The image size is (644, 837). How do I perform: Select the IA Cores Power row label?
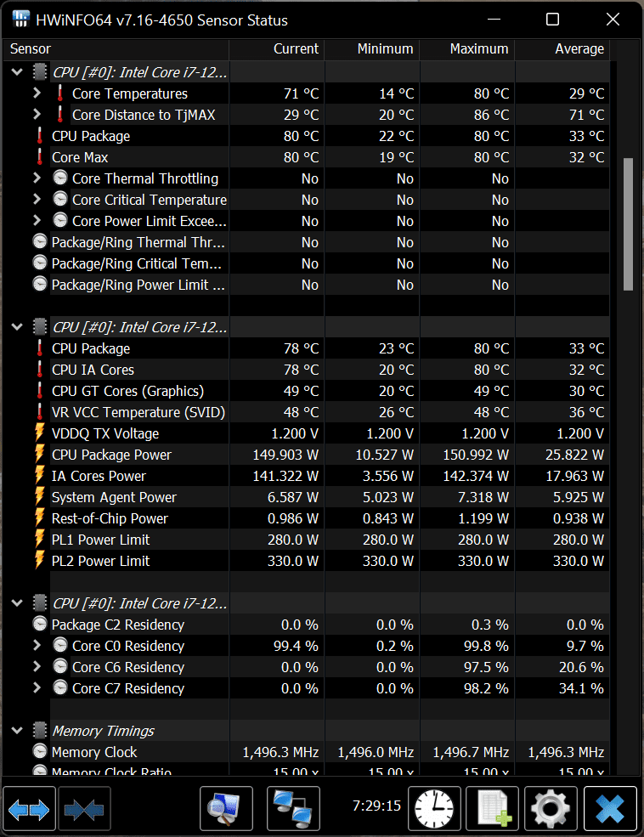pos(99,476)
